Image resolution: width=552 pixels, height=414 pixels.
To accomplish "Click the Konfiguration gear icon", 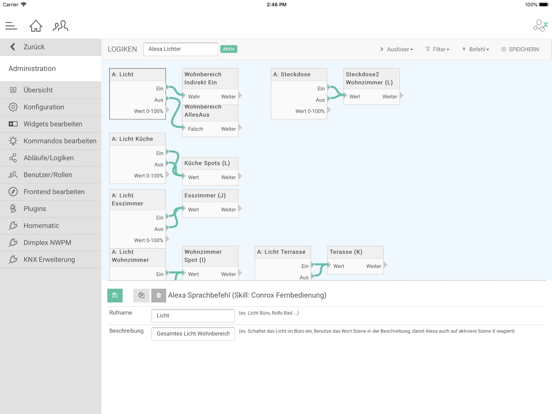I will pyautogui.click(x=13, y=107).
